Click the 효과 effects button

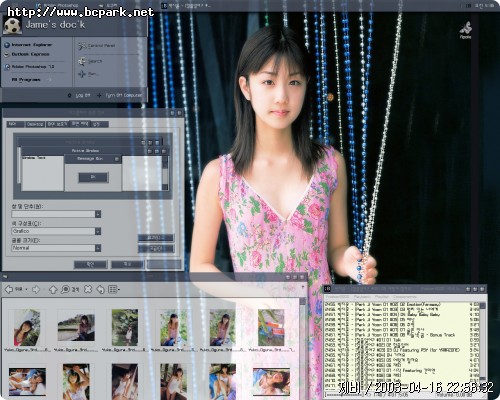(x=156, y=238)
